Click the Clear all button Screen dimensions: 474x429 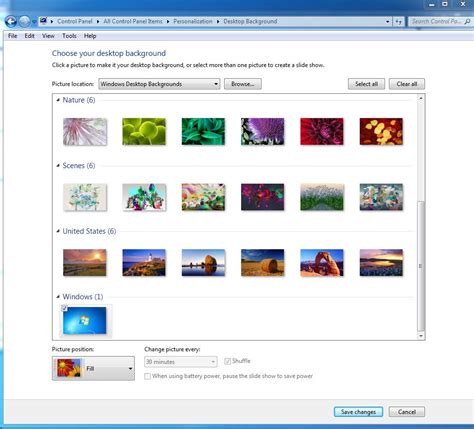coord(407,84)
